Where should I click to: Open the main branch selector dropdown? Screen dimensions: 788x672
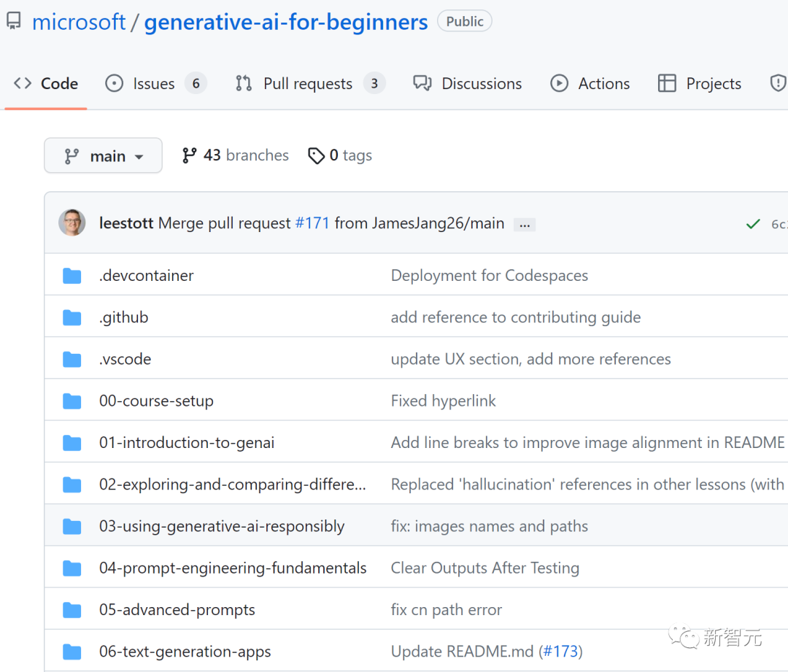tap(103, 156)
